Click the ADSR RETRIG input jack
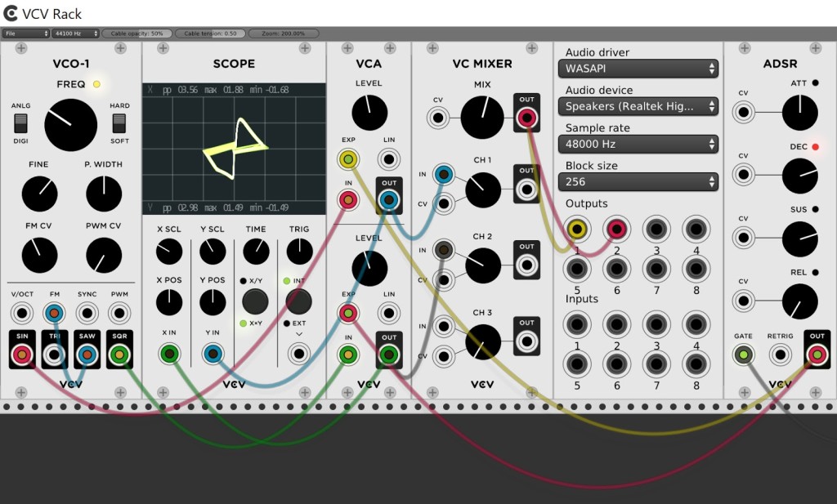The image size is (837, 504). click(780, 354)
